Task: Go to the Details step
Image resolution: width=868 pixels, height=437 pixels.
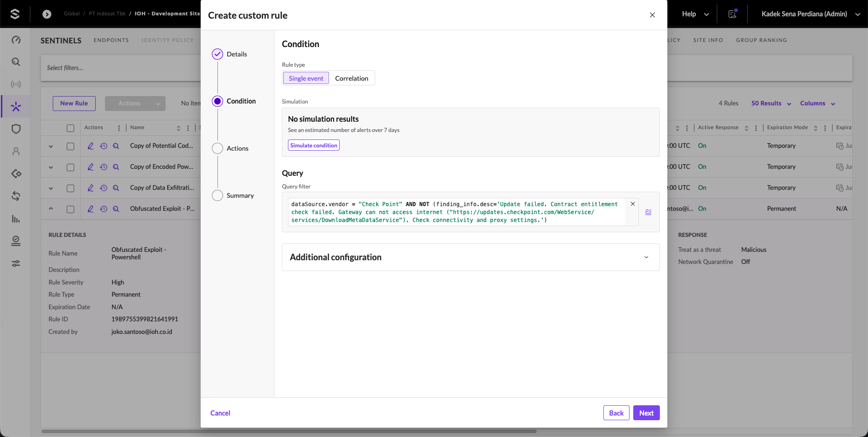Action: pos(230,54)
